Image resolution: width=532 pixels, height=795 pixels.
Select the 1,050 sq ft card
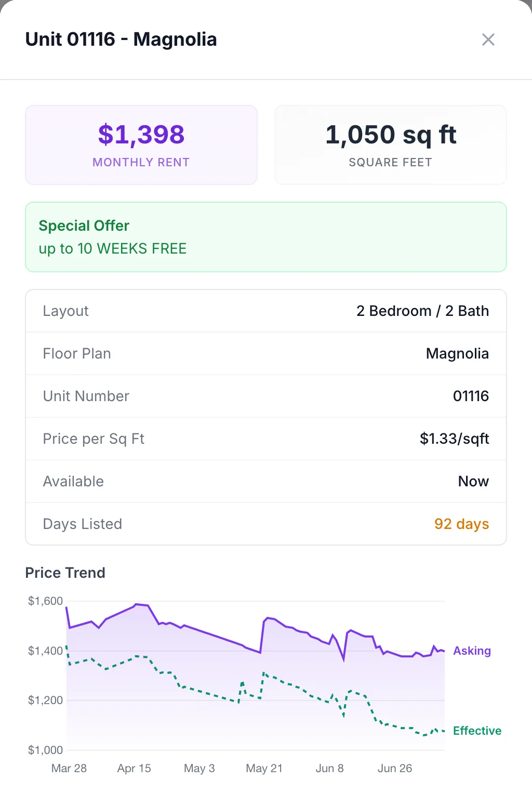(391, 145)
